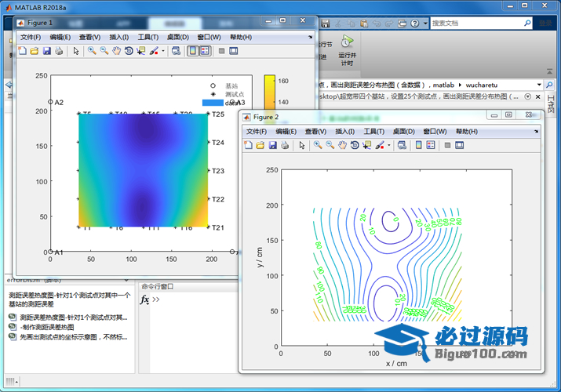The height and width of the screenshot is (392, 561).
Task: Open brush color dropdown arrow in Figure 2
Action: [389, 145]
